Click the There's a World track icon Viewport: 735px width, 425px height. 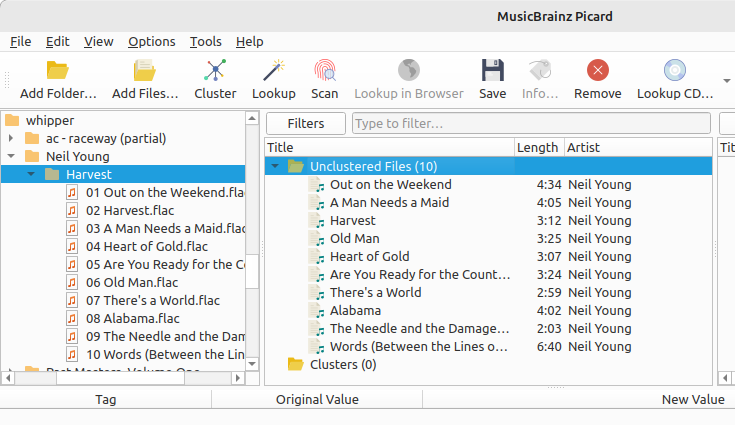316,293
